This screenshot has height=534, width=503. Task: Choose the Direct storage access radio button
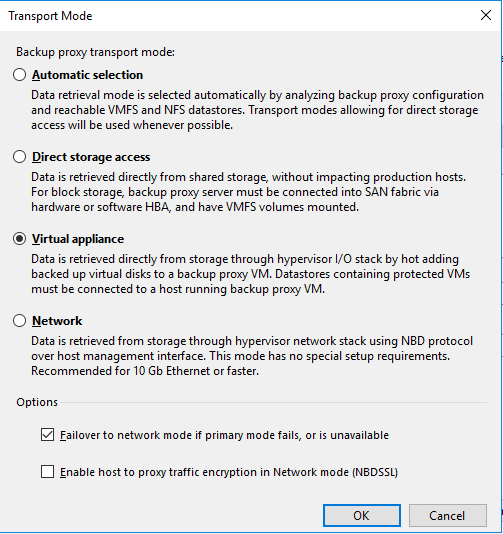[19, 157]
